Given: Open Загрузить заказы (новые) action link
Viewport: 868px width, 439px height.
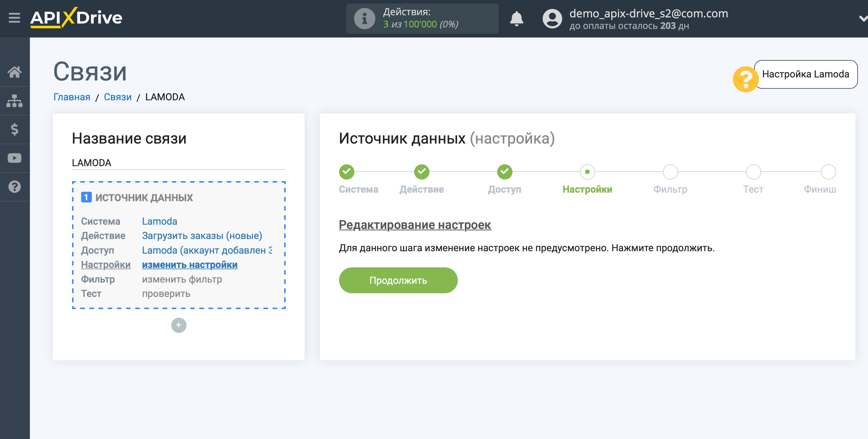Looking at the screenshot, I should coord(202,236).
